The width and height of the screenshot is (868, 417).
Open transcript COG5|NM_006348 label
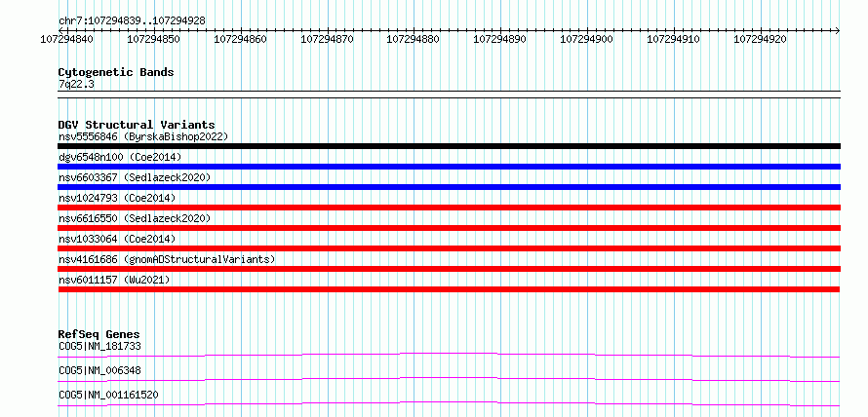click(99, 370)
